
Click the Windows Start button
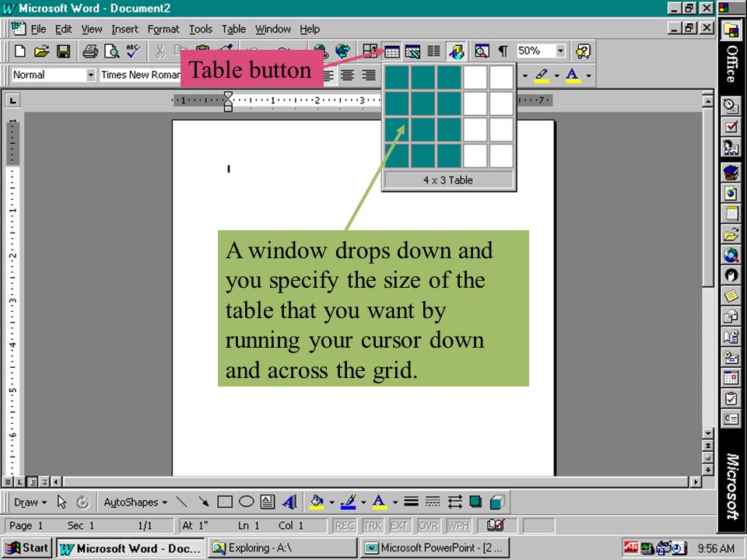(26, 548)
